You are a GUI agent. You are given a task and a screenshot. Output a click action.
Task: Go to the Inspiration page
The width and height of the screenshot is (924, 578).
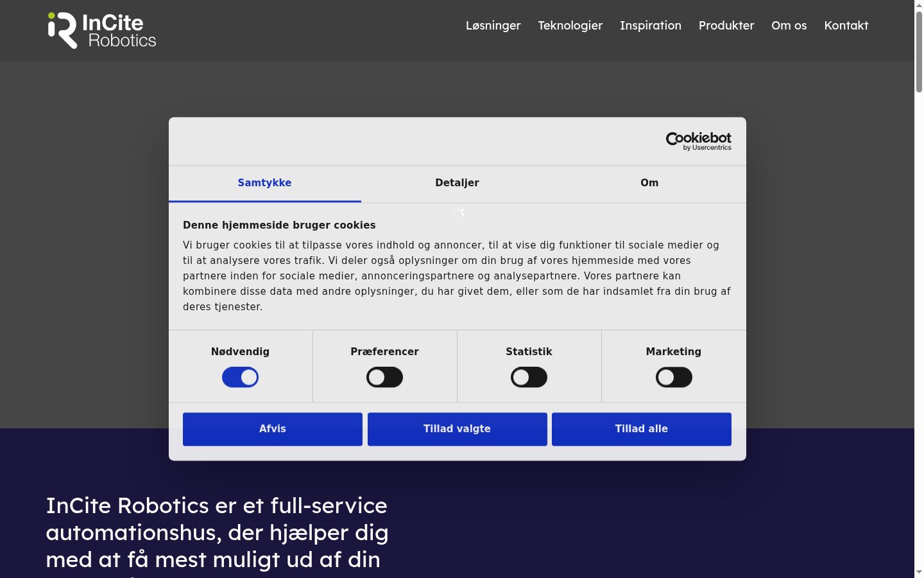(651, 26)
